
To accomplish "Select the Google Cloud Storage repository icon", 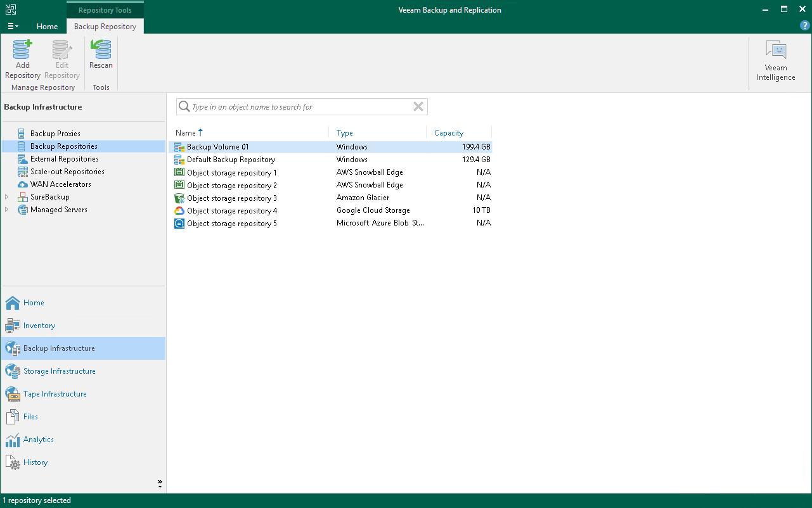I will [x=179, y=211].
